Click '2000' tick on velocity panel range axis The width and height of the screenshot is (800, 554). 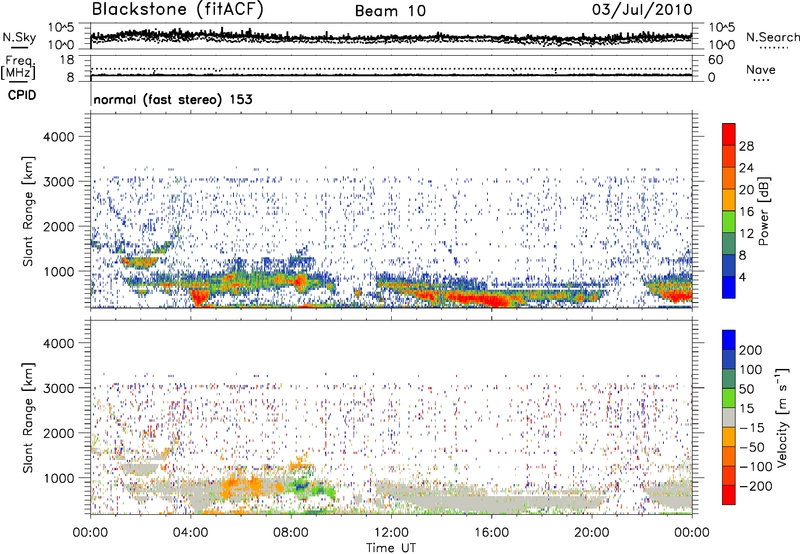(x=58, y=433)
